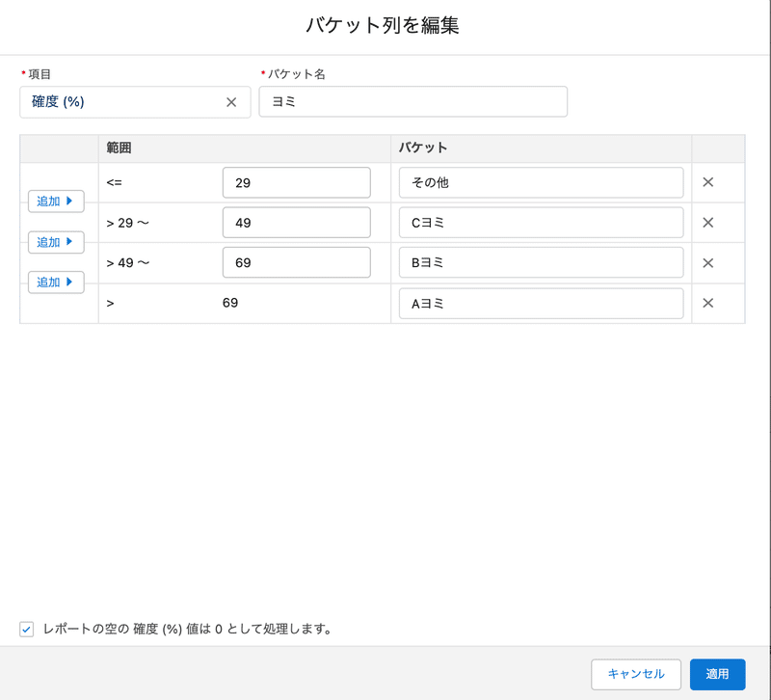Edit the range value 49 field
771x700 pixels.
297,223
